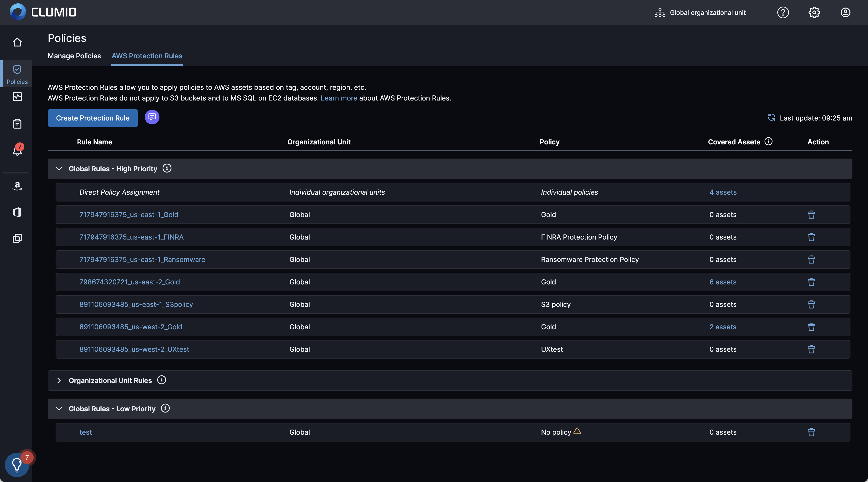Screen dimensions: 868x482
Task: Open rule 891106093485_us-west-2_Gold
Action: (x=131, y=327)
